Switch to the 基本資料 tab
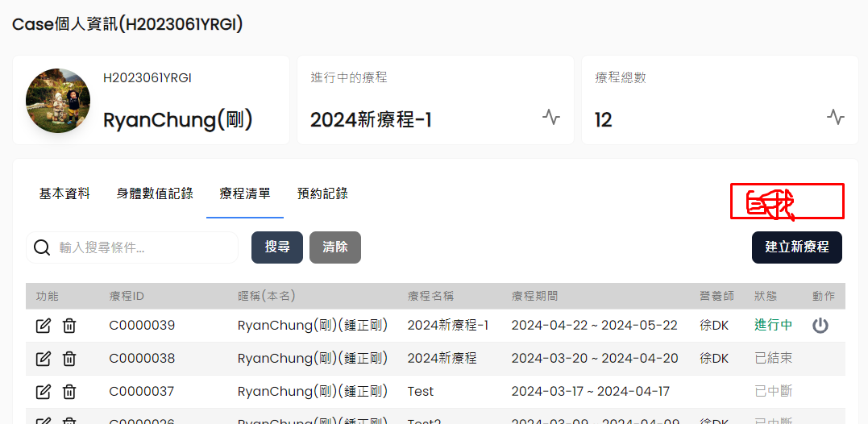Viewport: 868px width, 424px height. click(x=64, y=193)
